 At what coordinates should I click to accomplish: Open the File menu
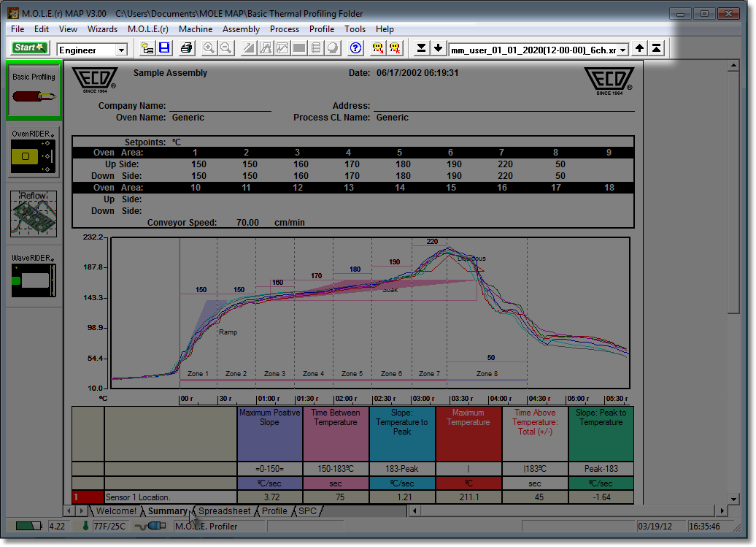click(18, 29)
